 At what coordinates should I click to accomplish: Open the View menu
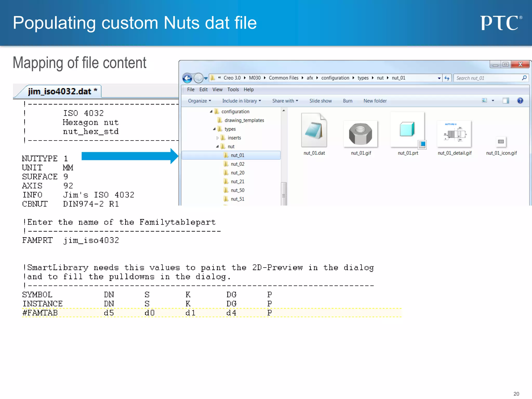point(217,90)
